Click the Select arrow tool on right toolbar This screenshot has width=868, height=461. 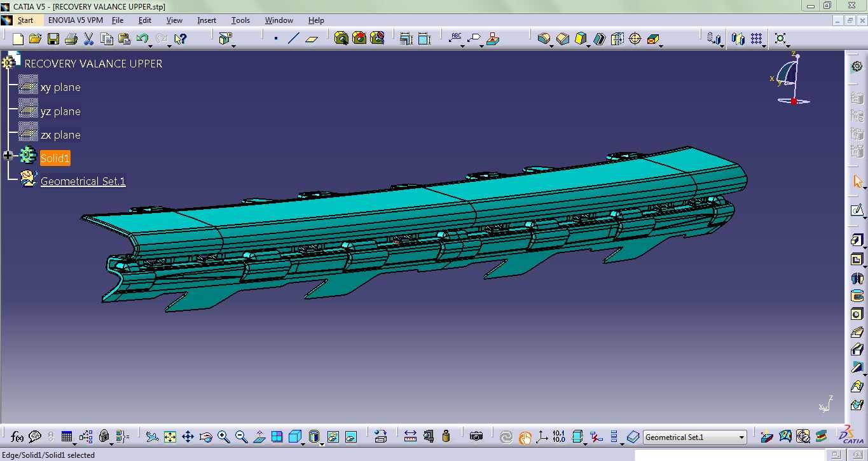pyautogui.click(x=857, y=182)
